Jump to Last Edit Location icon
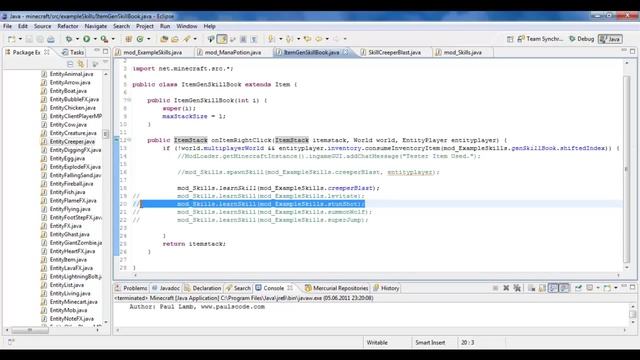 point(307,39)
